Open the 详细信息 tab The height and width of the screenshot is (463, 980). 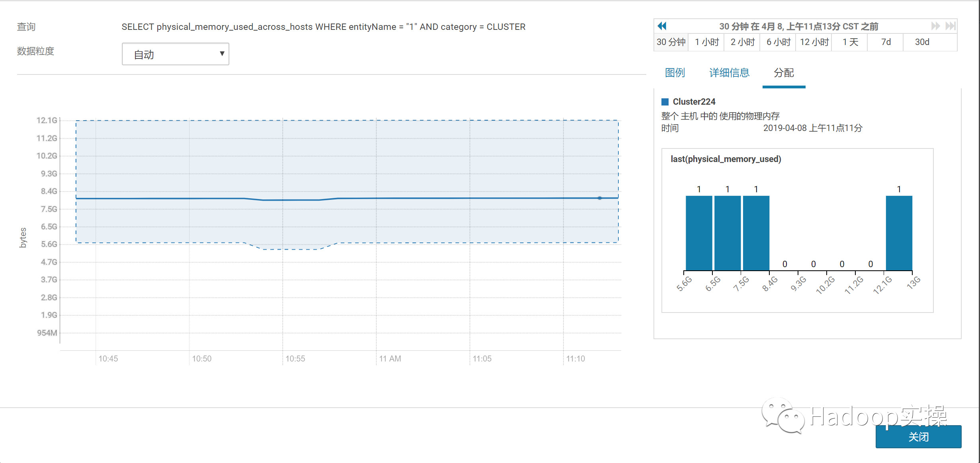click(x=729, y=73)
